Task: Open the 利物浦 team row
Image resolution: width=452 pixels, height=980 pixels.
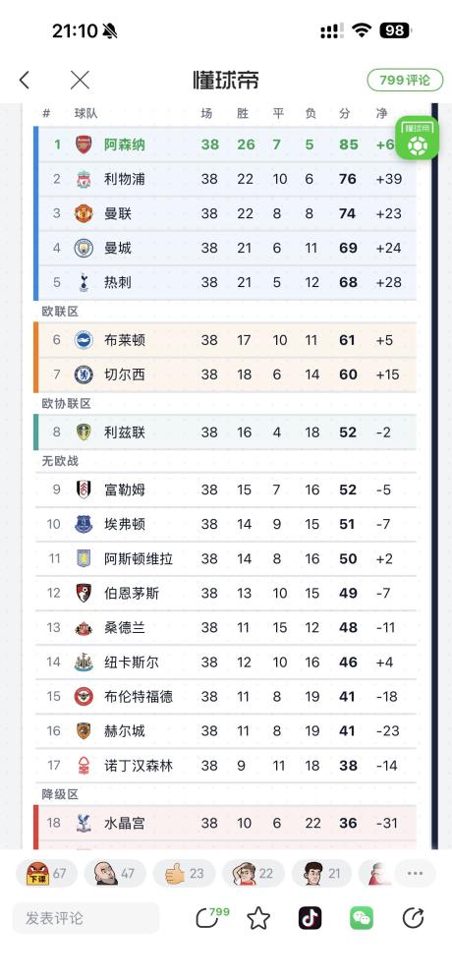Action: (227, 179)
